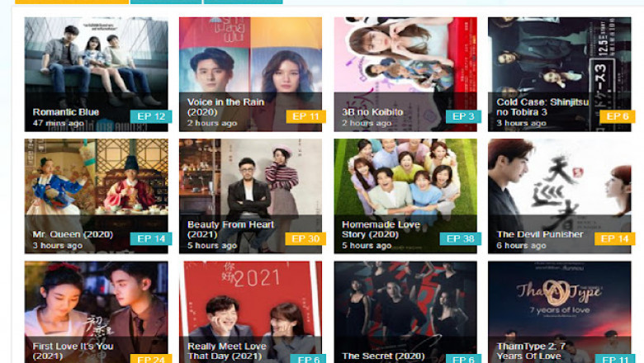
Task: Open First Love It's You (2021)
Action: point(73,351)
